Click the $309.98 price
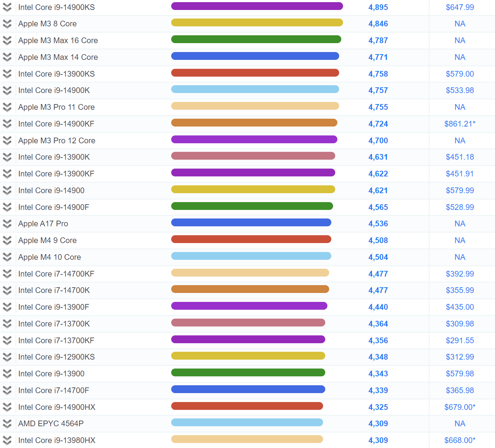 point(460,324)
